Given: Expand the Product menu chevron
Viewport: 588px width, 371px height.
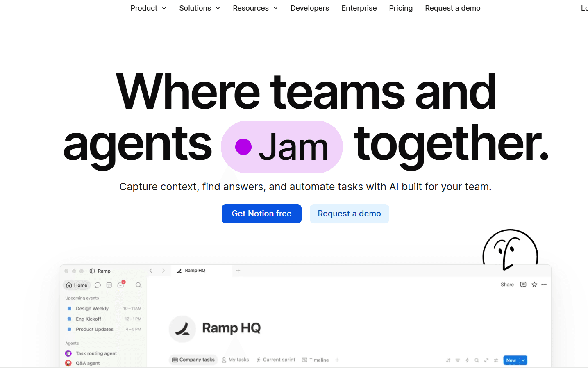Looking at the screenshot, I should [x=164, y=8].
